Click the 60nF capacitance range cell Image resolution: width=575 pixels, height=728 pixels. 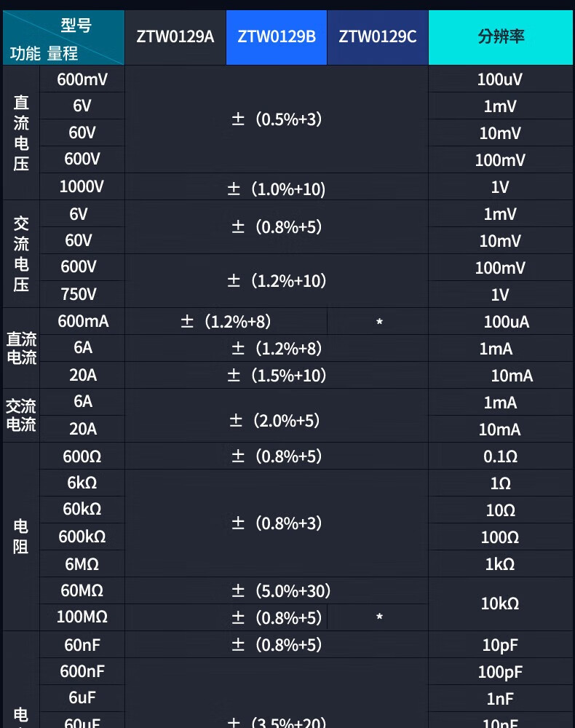click(x=84, y=644)
